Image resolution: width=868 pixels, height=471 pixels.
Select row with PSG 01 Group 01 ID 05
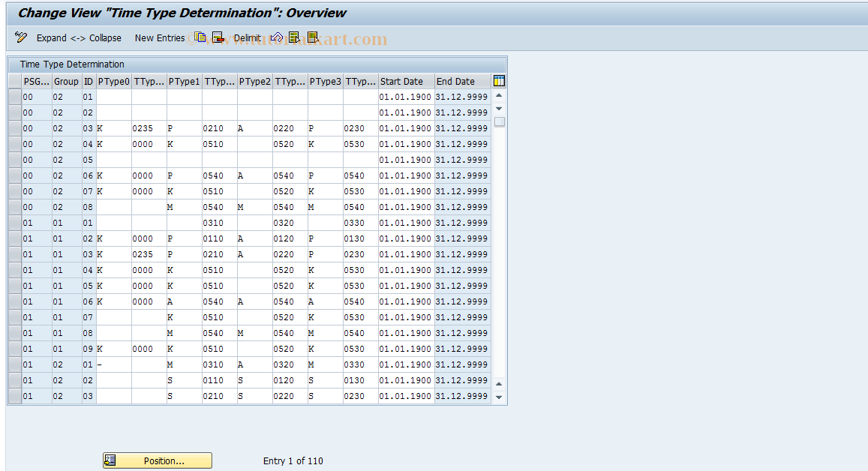click(15, 286)
